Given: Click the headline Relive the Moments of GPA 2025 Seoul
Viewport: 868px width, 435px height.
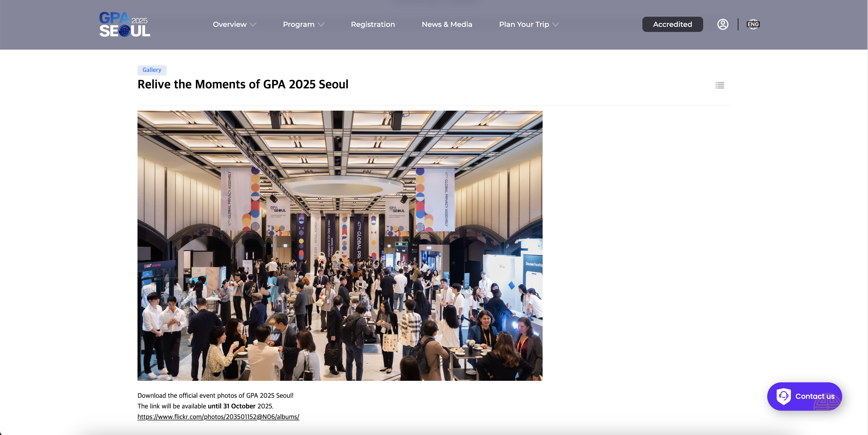Looking at the screenshot, I should 243,84.
